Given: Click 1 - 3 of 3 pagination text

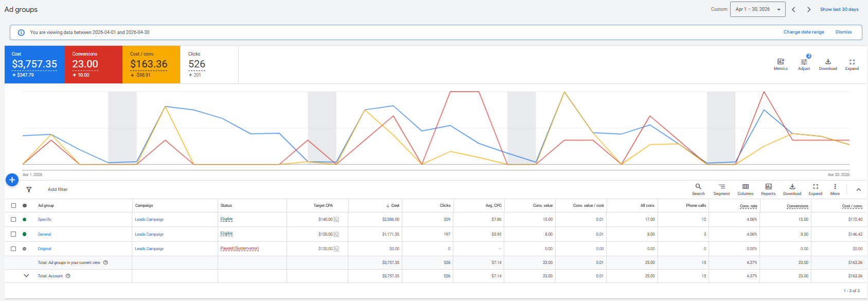Looking at the screenshot, I should pos(852,291).
